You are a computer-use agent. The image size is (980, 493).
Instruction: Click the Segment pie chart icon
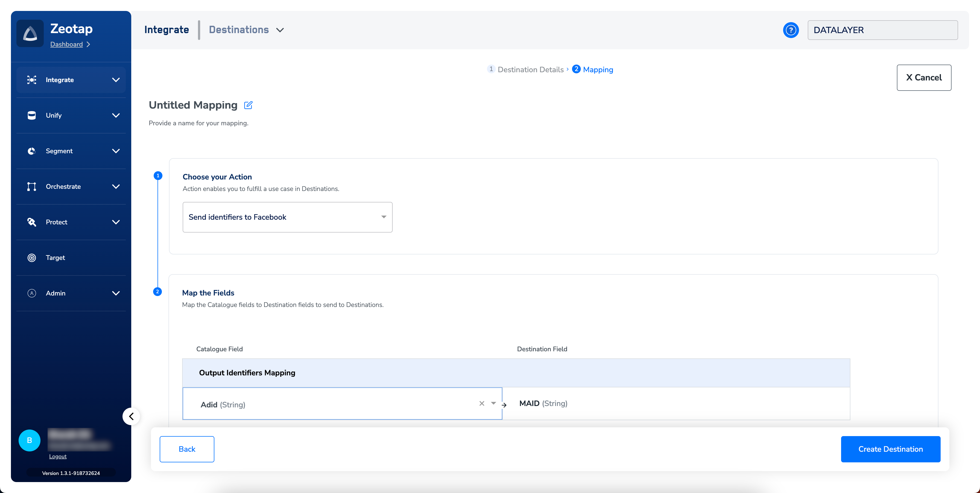32,151
